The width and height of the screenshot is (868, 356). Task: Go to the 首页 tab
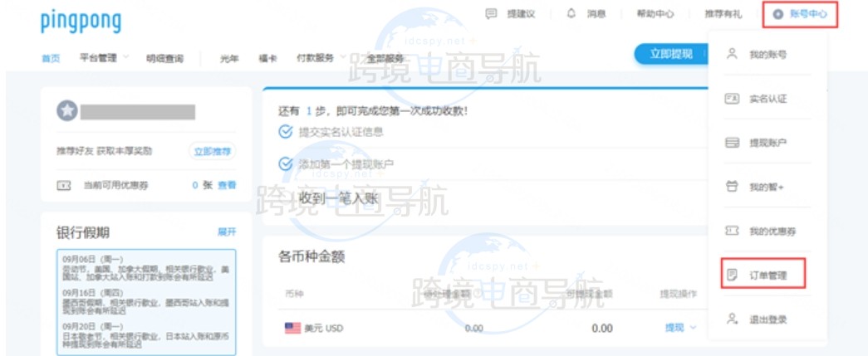51,58
